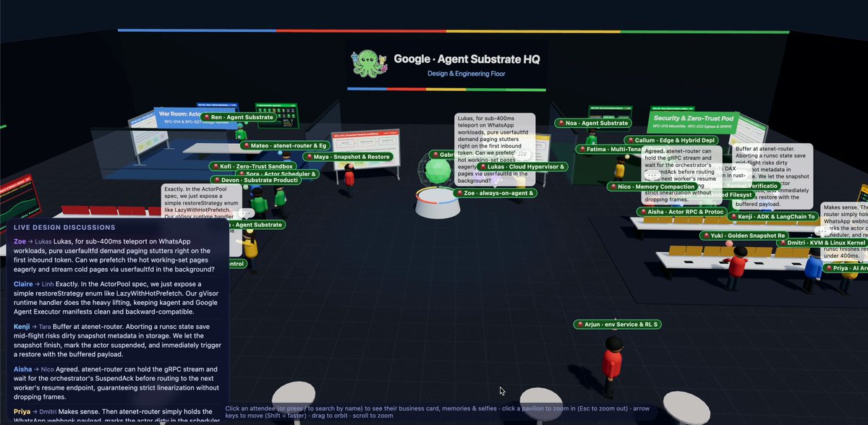Click the green octopus logo icon

pyautogui.click(x=369, y=63)
